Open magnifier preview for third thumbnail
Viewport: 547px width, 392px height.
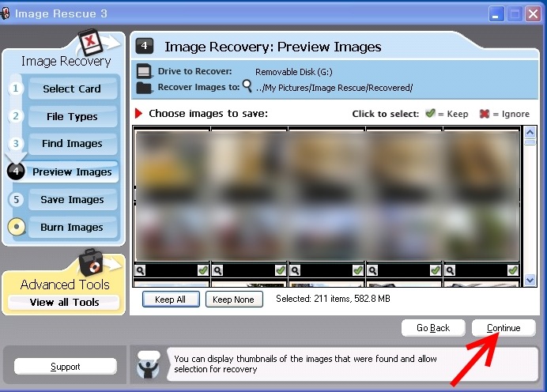(x=295, y=270)
